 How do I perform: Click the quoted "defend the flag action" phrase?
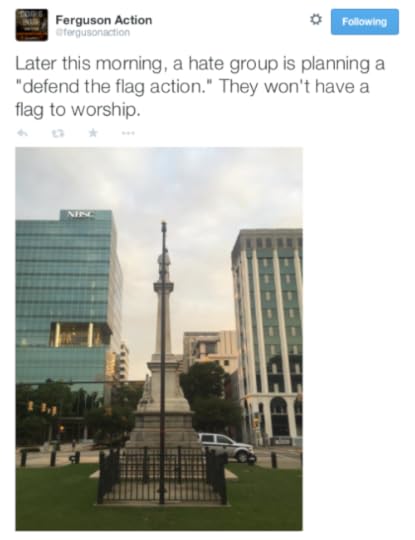coord(111,86)
